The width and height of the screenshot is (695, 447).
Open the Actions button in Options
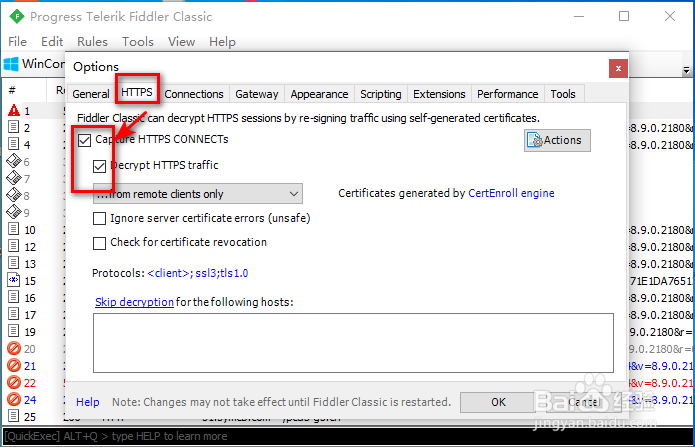557,140
